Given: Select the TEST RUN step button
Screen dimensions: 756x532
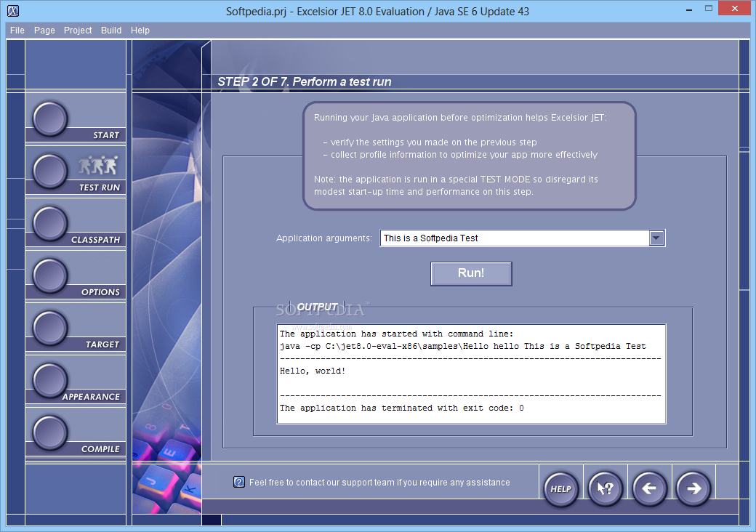Looking at the screenshot, I should point(50,171).
